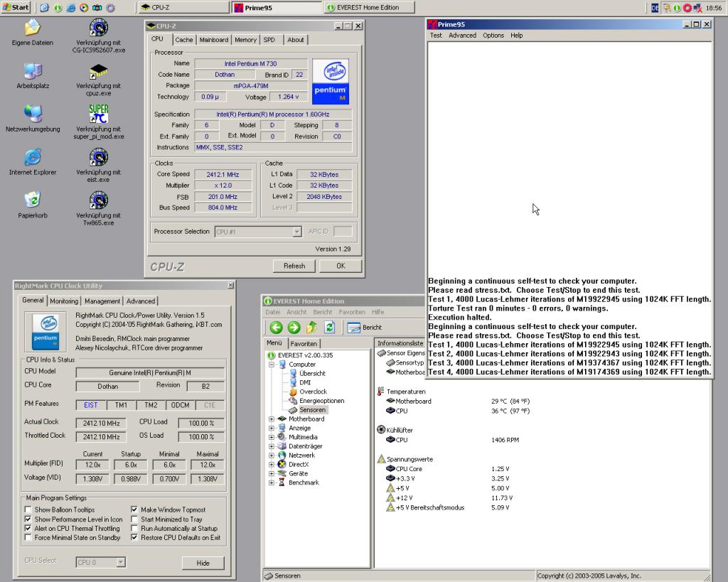Open RightMark CPU Select dropdown
The width and height of the screenshot is (728, 582).
click(121, 563)
